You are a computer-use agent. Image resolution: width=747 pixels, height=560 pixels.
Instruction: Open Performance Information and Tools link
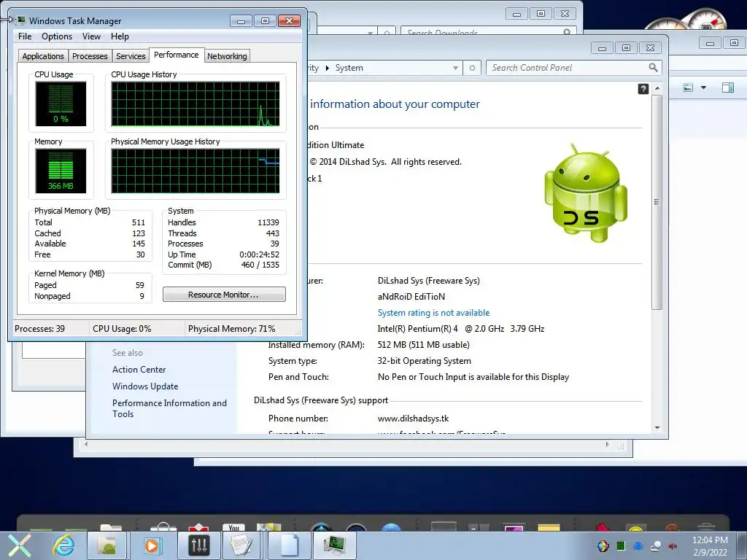(x=169, y=408)
